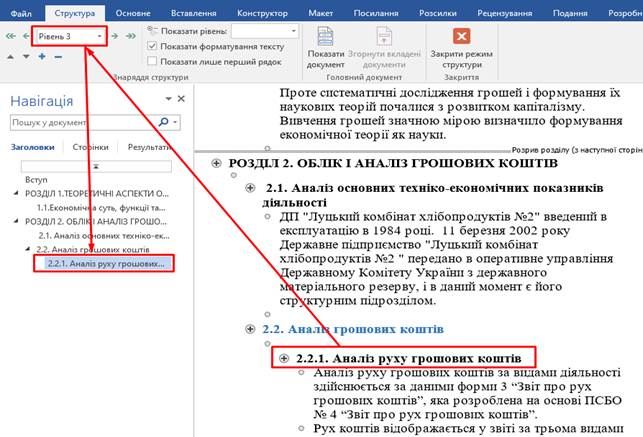Click the Promote to Heading 1 double-arrow

tap(9, 36)
